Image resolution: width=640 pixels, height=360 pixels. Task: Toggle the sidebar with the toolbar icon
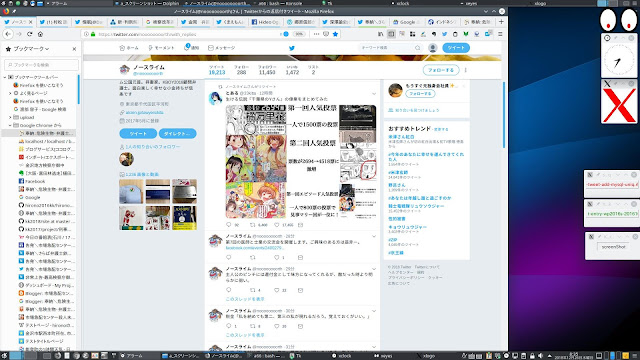(391, 34)
